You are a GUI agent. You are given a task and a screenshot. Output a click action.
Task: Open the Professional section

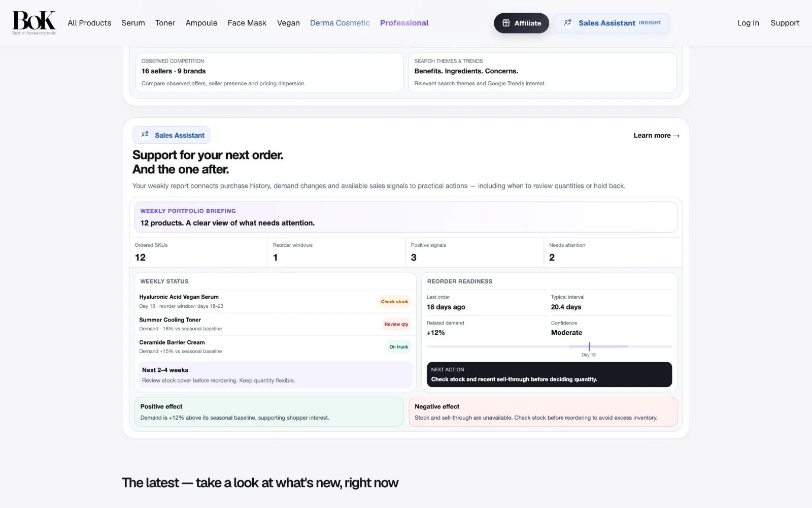[x=404, y=23]
